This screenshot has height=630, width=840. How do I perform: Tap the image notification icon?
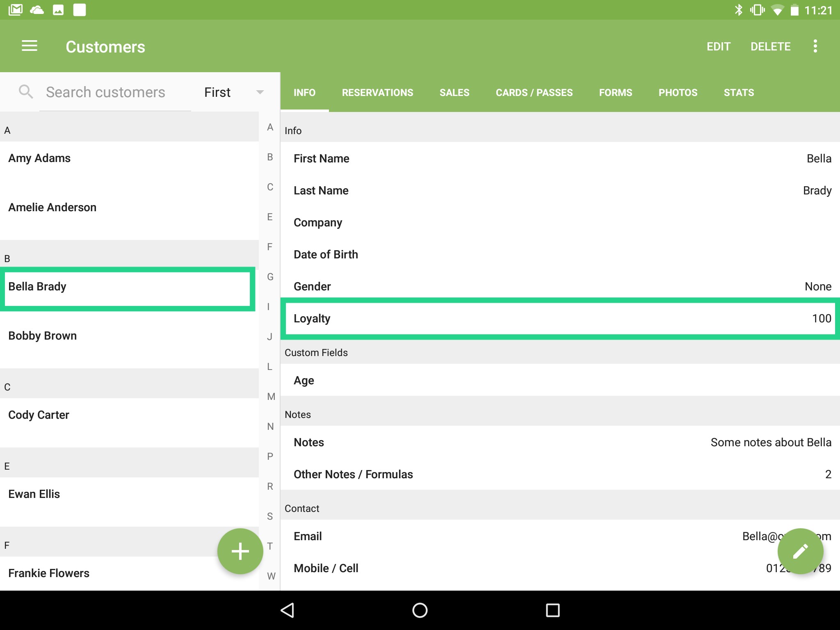point(58,10)
